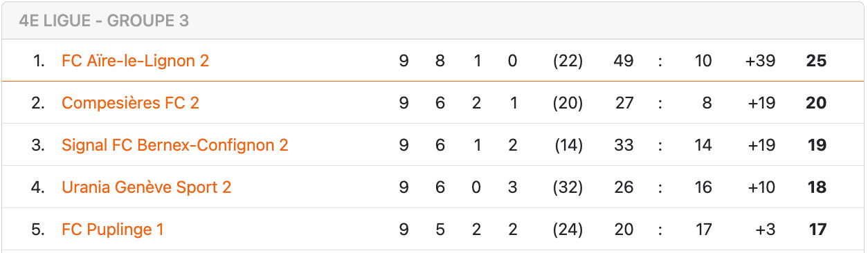The image size is (868, 253).
Task: Open the Compesières FC 2 team link
Action: coord(130,103)
